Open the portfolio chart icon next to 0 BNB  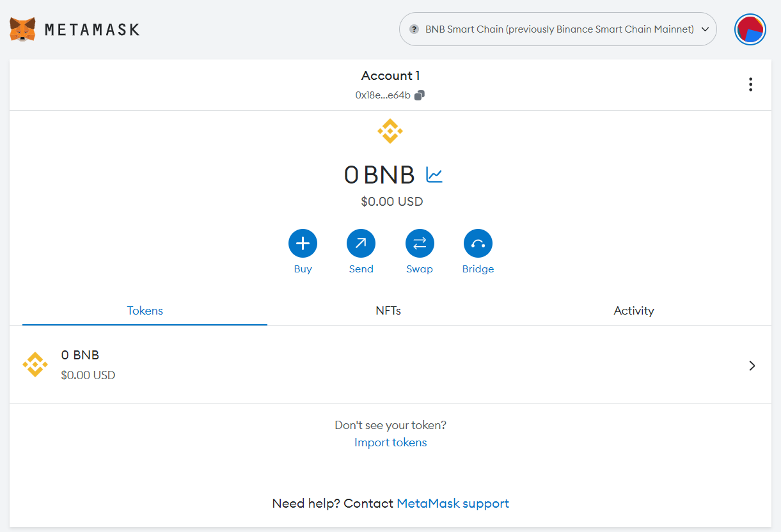(434, 175)
